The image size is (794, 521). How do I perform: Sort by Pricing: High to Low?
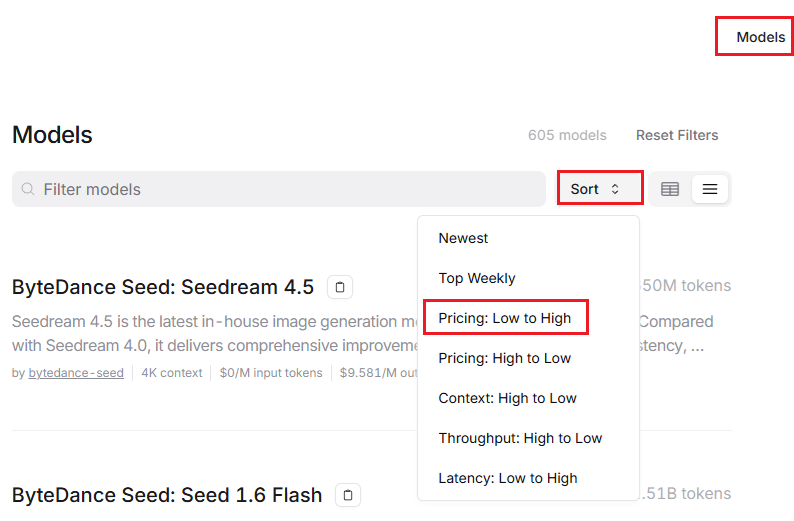(x=505, y=358)
